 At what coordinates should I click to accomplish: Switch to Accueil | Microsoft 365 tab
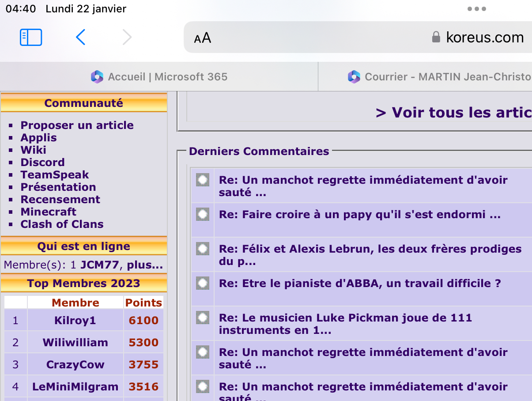coord(159,77)
